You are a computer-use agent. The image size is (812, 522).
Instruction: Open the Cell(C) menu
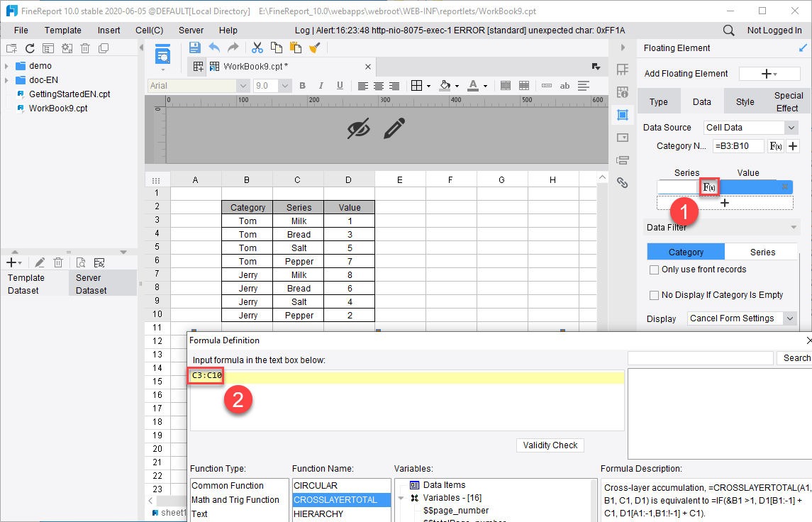[x=149, y=30]
